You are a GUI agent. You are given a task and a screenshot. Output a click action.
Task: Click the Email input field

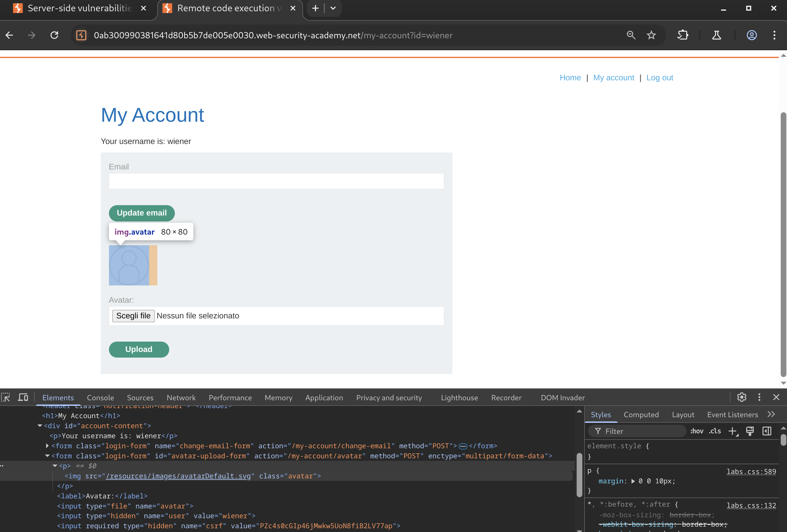pyautogui.click(x=276, y=181)
